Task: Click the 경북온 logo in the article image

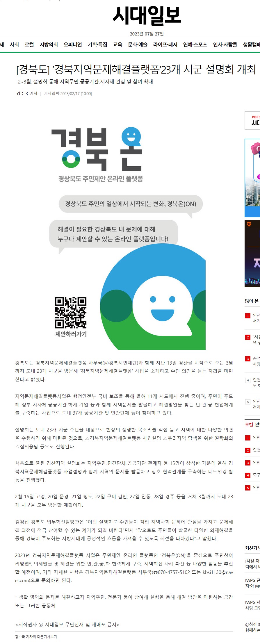Action: click(x=97, y=149)
